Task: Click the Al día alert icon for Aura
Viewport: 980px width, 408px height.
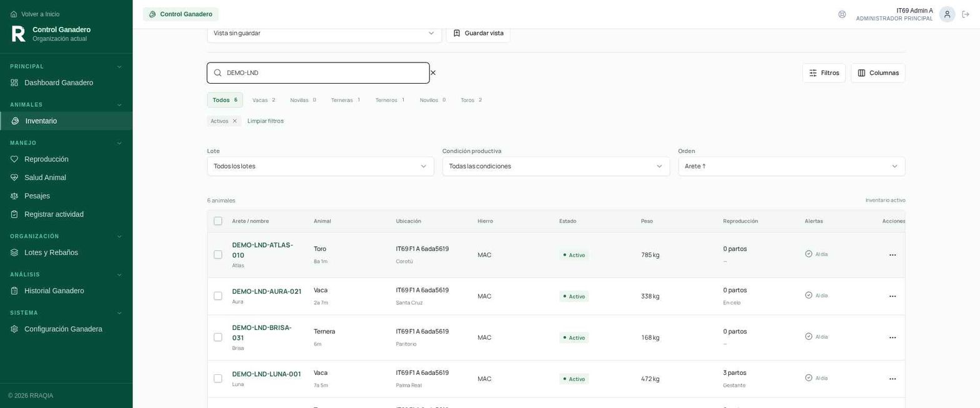Action: point(809,296)
